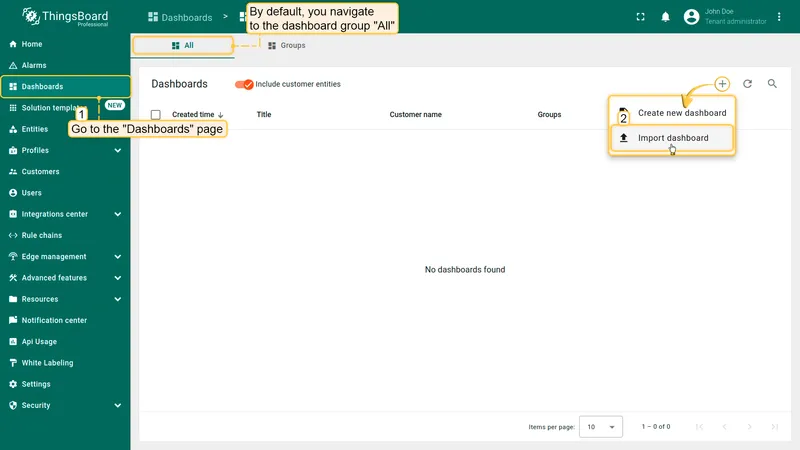Expand Advanced features chevron

pos(118,278)
